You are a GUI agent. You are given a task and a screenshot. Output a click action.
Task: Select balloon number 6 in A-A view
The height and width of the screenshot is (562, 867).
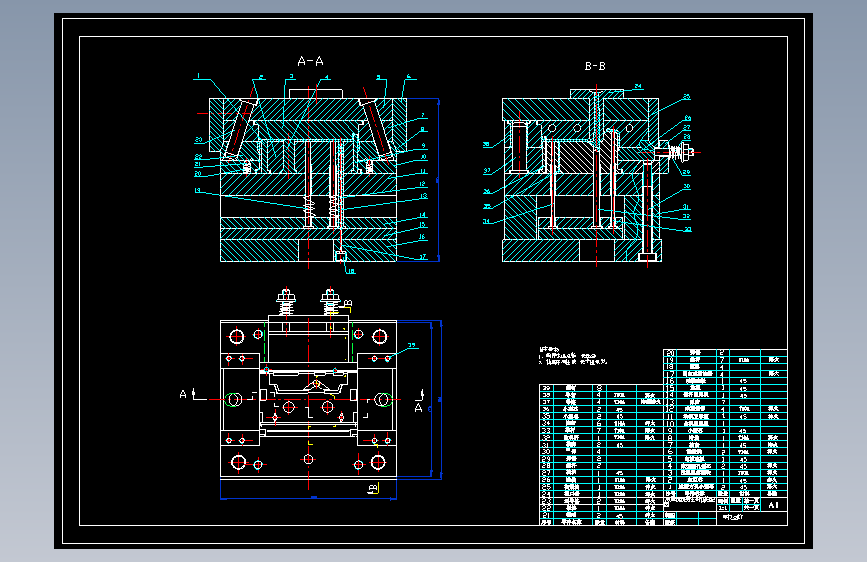409,77
